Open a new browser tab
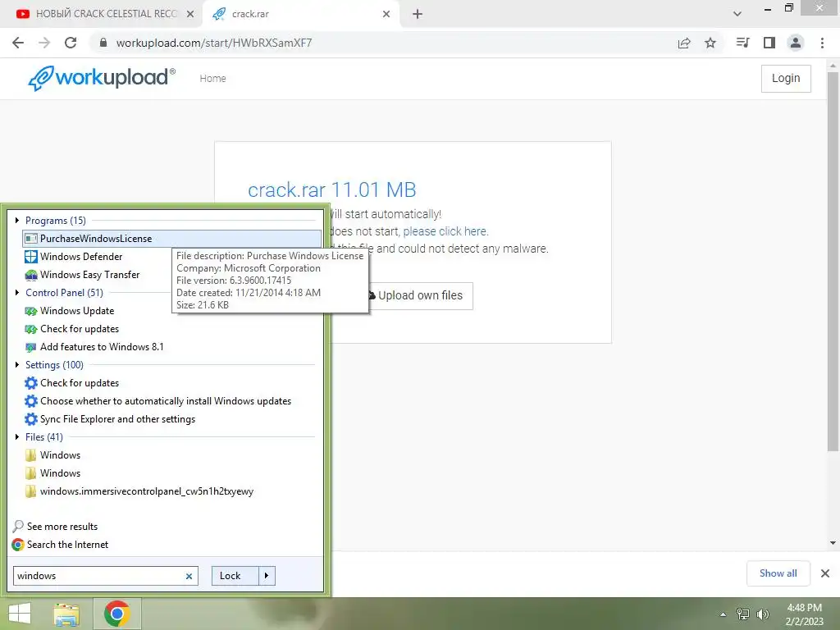 tap(418, 14)
